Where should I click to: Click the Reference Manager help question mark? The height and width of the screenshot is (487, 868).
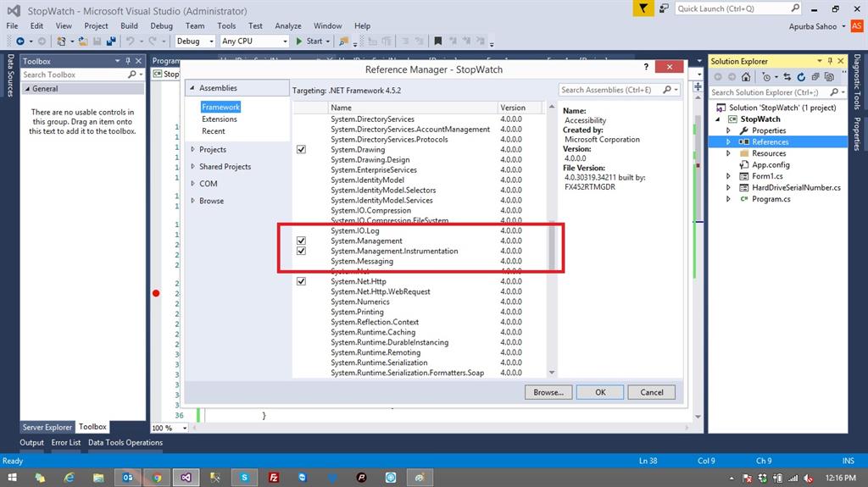click(x=646, y=67)
